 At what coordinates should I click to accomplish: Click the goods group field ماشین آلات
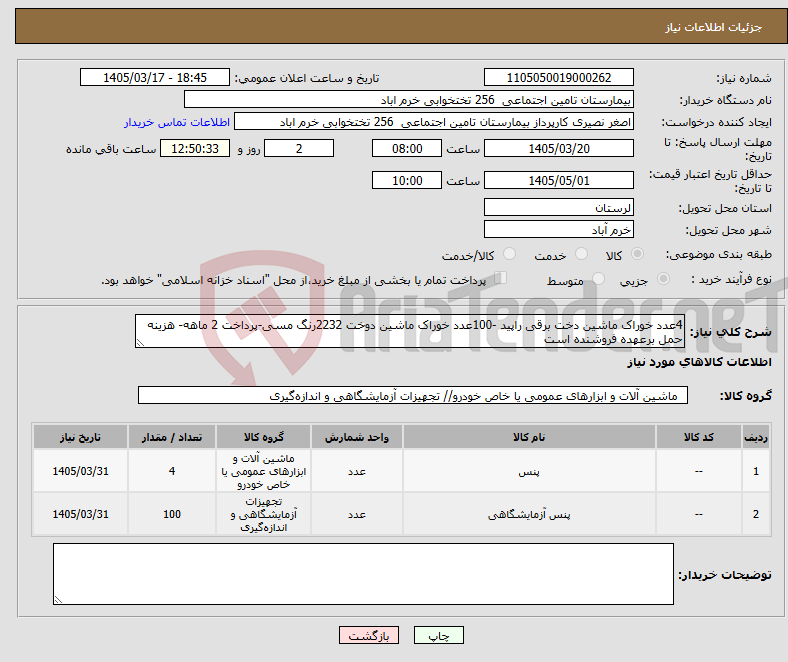[413, 395]
